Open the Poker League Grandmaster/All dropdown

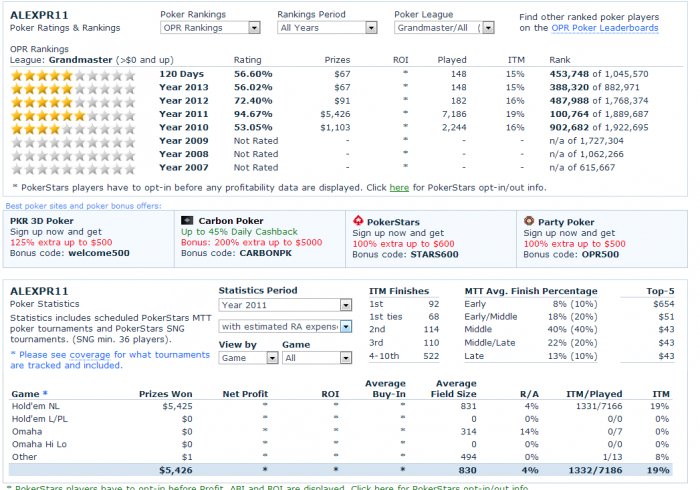tap(444, 28)
